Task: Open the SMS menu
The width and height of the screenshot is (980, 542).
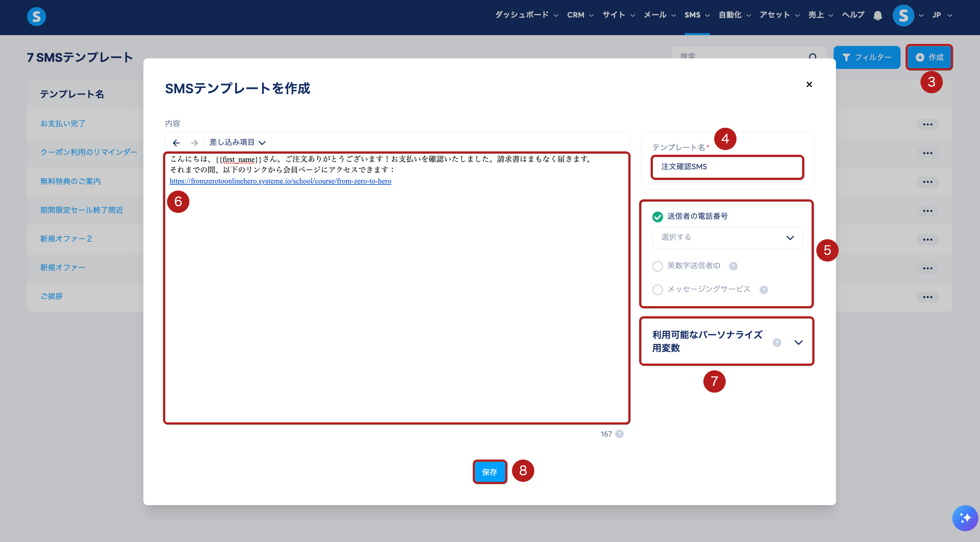Action: (x=697, y=15)
